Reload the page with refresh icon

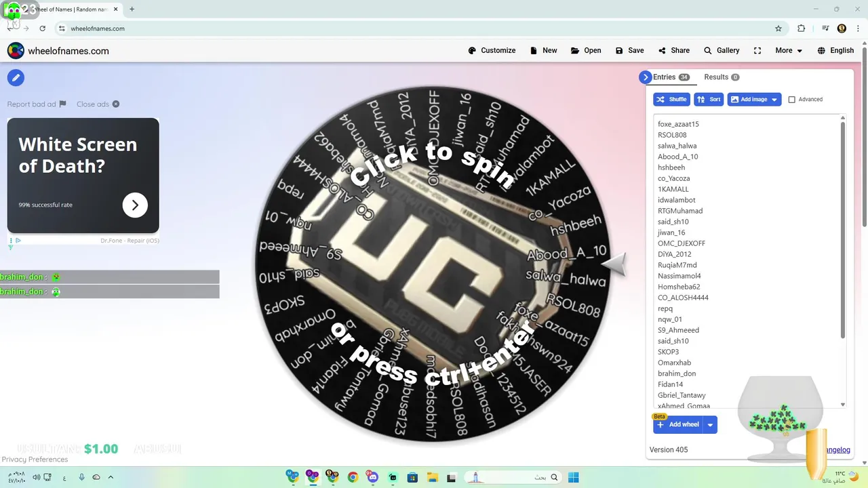click(43, 28)
